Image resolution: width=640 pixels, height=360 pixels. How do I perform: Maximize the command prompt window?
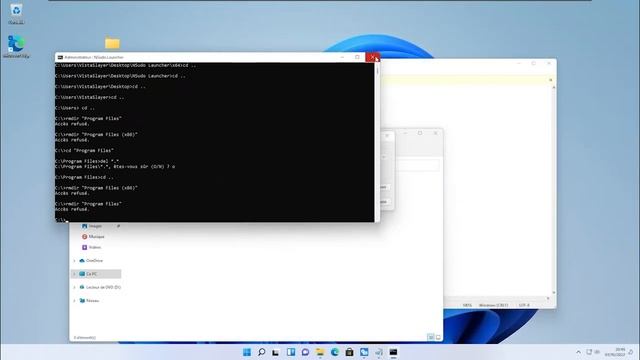coord(357,57)
